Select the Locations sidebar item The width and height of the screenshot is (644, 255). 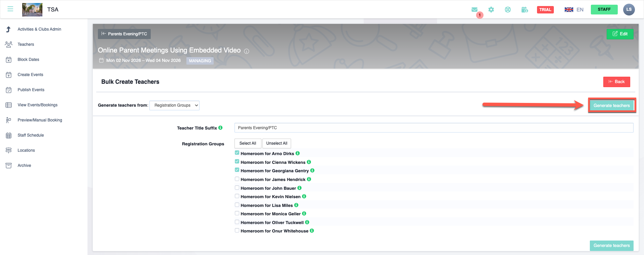pyautogui.click(x=26, y=150)
